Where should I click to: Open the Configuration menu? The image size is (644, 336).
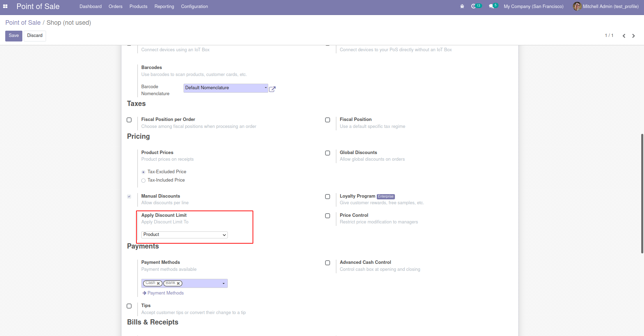(194, 6)
